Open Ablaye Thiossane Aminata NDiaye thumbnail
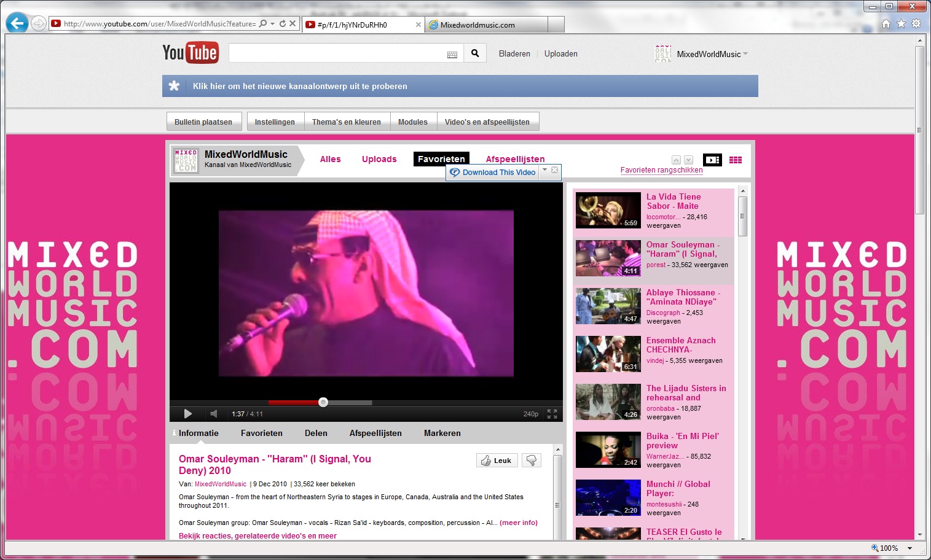931x560 pixels. [x=608, y=306]
